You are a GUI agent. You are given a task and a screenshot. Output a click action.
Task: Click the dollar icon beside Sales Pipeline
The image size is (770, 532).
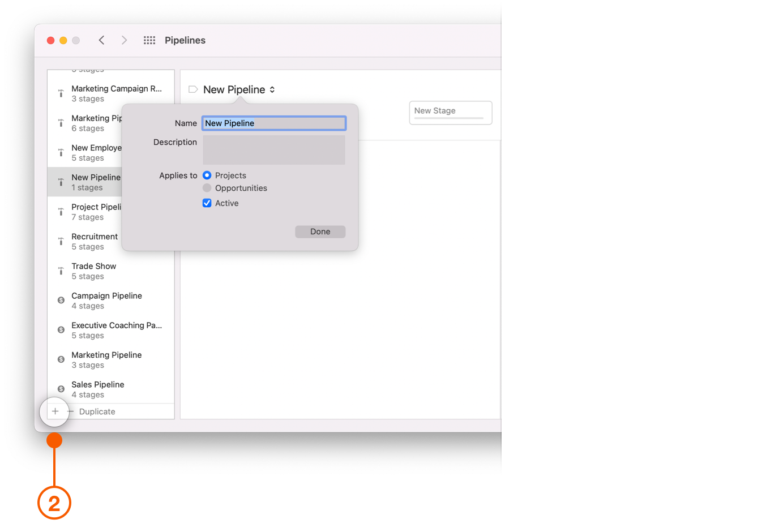pos(61,389)
